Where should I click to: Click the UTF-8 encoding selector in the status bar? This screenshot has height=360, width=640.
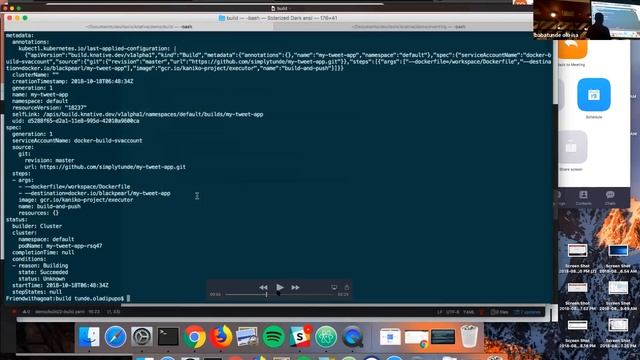(453, 312)
